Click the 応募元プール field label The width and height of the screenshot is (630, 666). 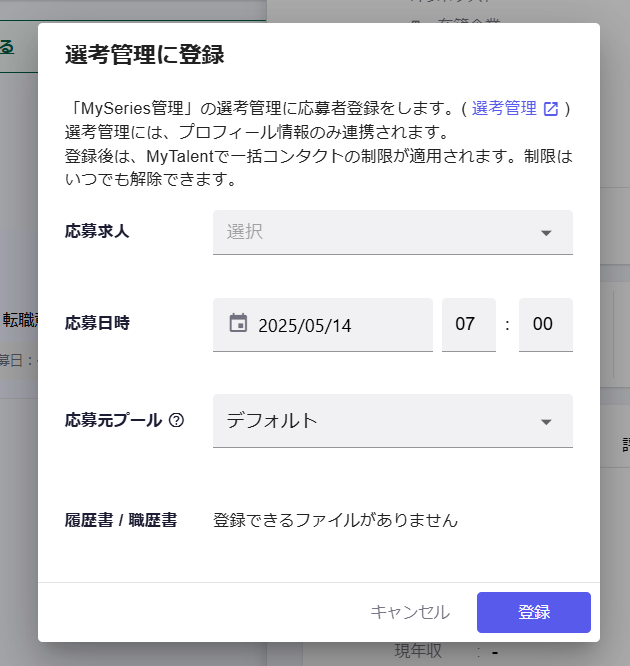tap(112, 421)
